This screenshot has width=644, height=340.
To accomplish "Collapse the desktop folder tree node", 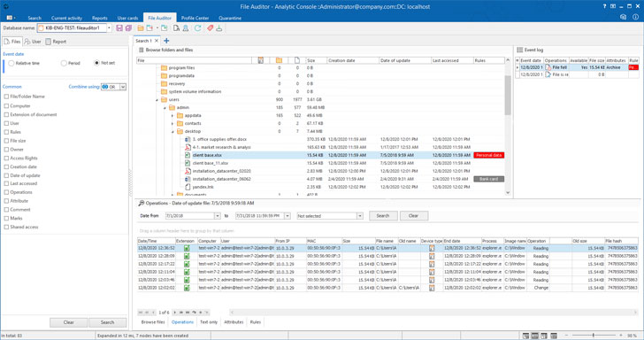I will pyautogui.click(x=172, y=132).
